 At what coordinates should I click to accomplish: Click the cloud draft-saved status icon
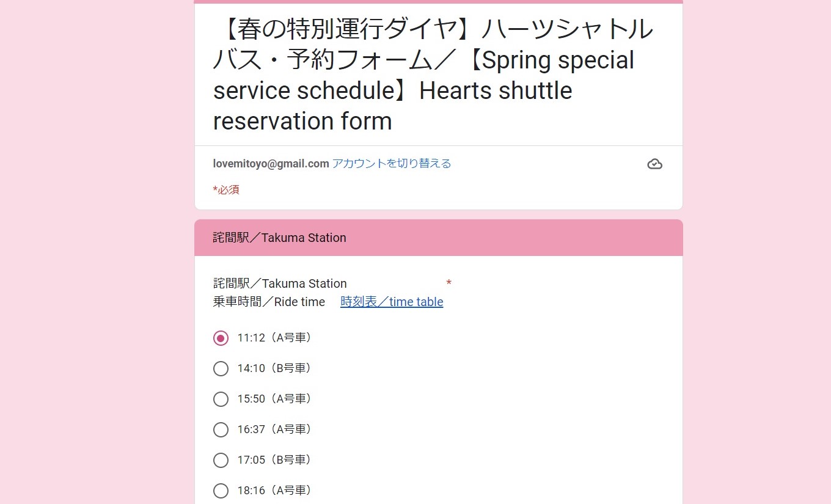tap(654, 164)
